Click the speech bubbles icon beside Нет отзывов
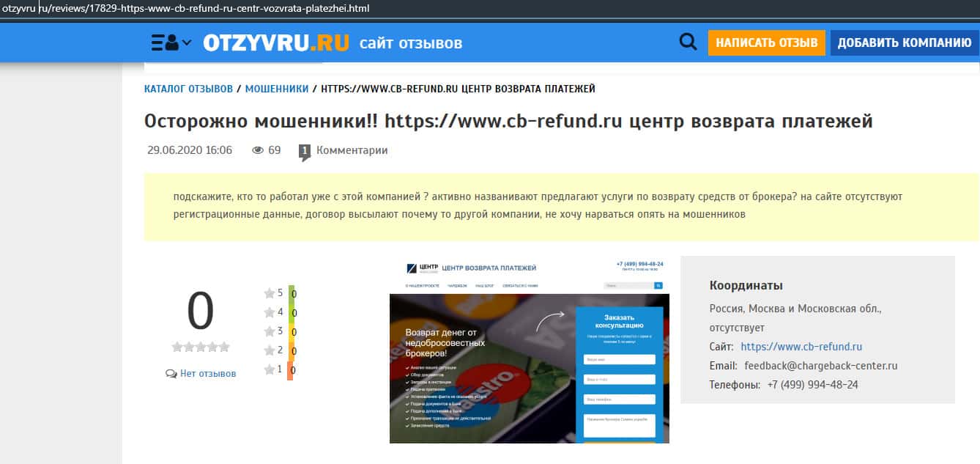The height and width of the screenshot is (464, 980). [171, 374]
